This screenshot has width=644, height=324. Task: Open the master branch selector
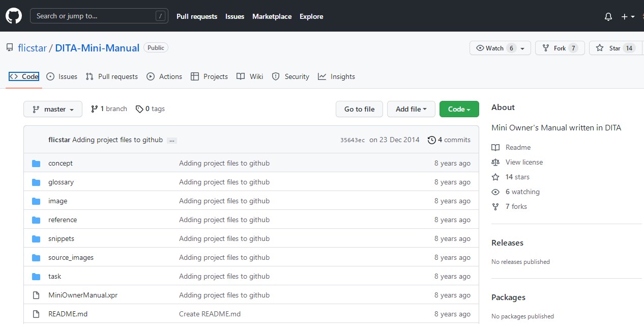point(53,109)
